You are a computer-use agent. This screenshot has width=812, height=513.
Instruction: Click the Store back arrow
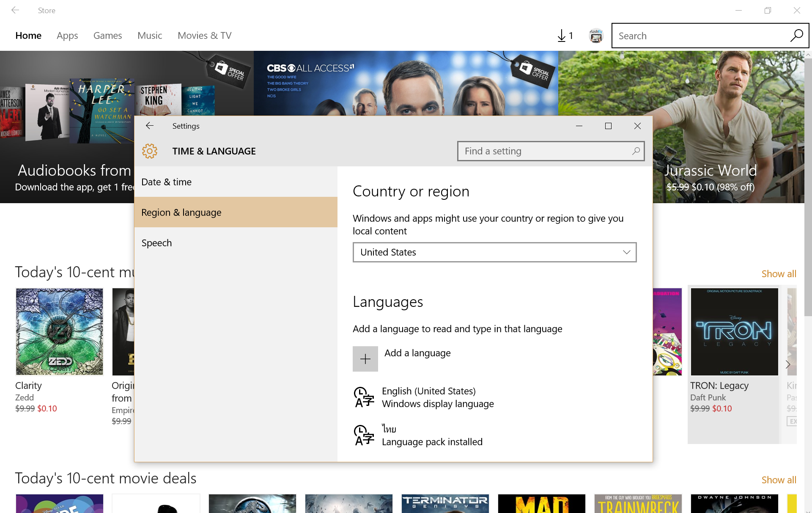(15, 10)
